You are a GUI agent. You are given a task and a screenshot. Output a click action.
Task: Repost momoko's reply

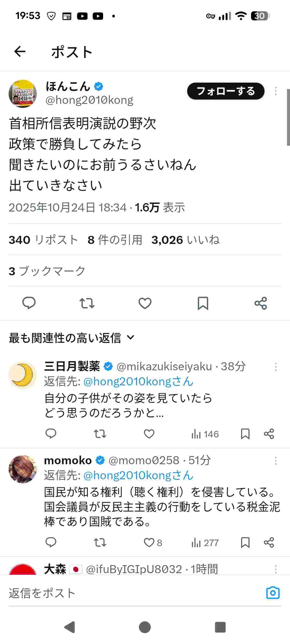[x=100, y=543]
